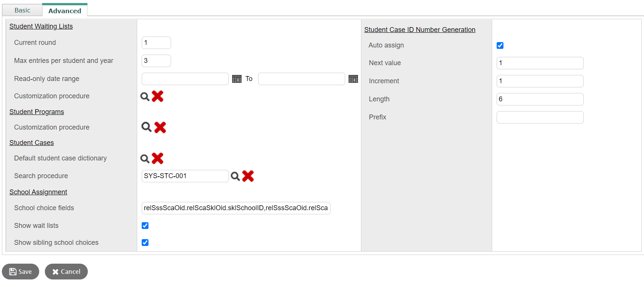Click the Prefix label
This screenshot has width=644, height=287.
click(x=378, y=117)
